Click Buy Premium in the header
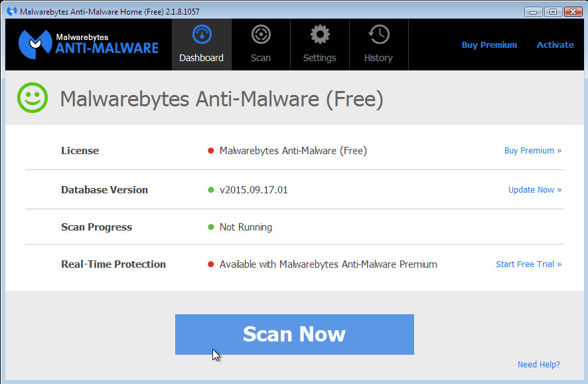Screen dimensions: 588x384 click(x=489, y=45)
